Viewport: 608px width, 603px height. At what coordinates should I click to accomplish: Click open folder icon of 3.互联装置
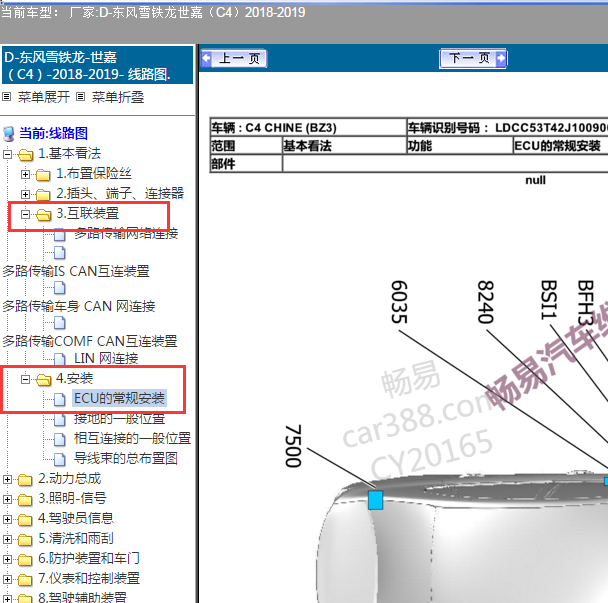click(x=43, y=214)
